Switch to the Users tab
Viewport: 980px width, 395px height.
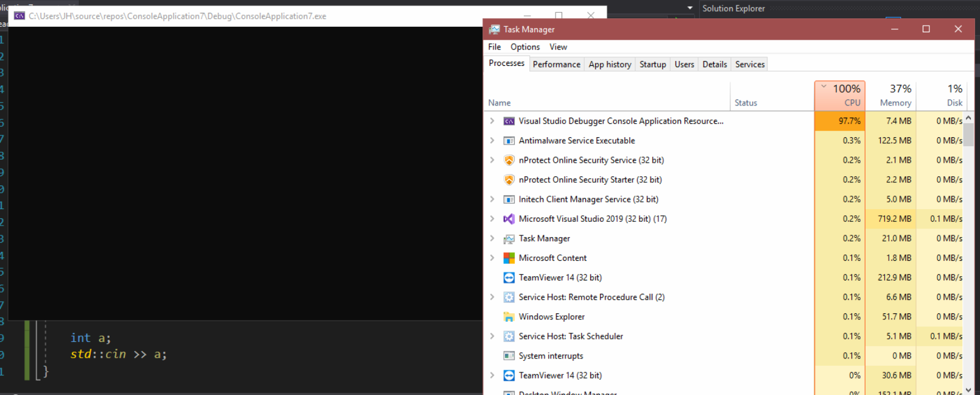685,64
